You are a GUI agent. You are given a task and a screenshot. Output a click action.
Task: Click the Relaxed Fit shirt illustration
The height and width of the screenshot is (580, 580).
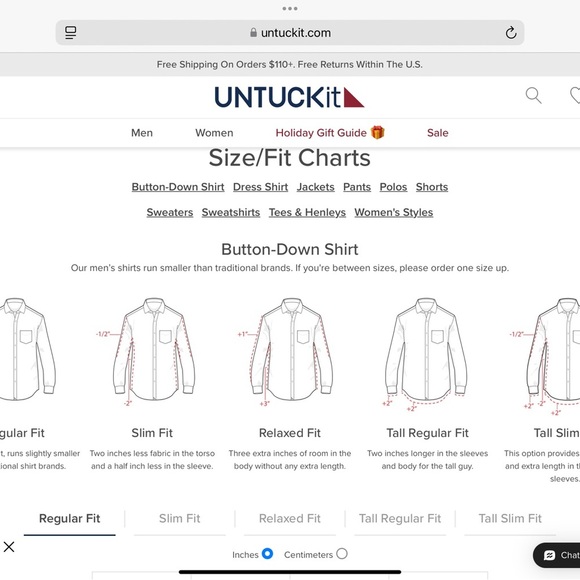coord(291,350)
